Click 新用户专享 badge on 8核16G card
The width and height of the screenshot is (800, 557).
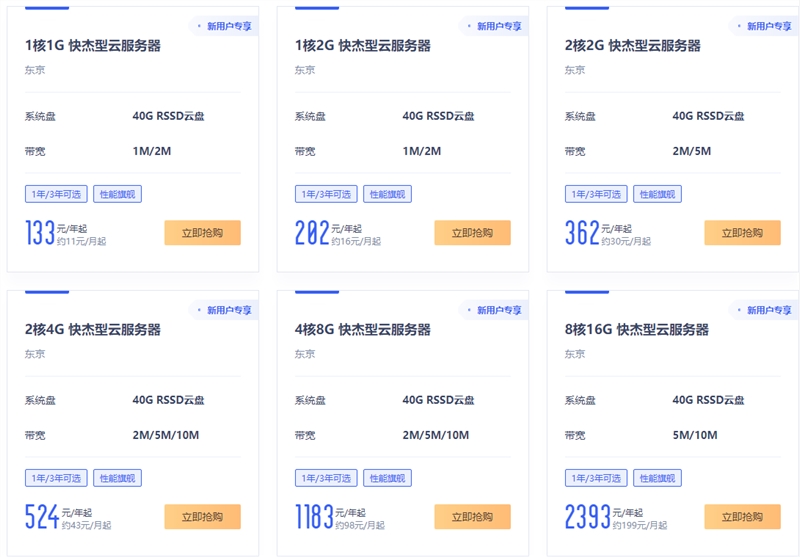764,310
